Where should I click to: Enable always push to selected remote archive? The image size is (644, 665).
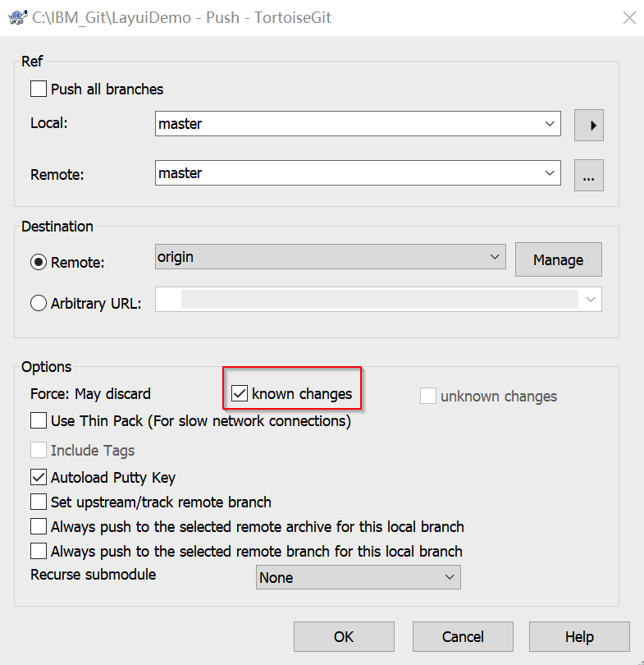39,526
